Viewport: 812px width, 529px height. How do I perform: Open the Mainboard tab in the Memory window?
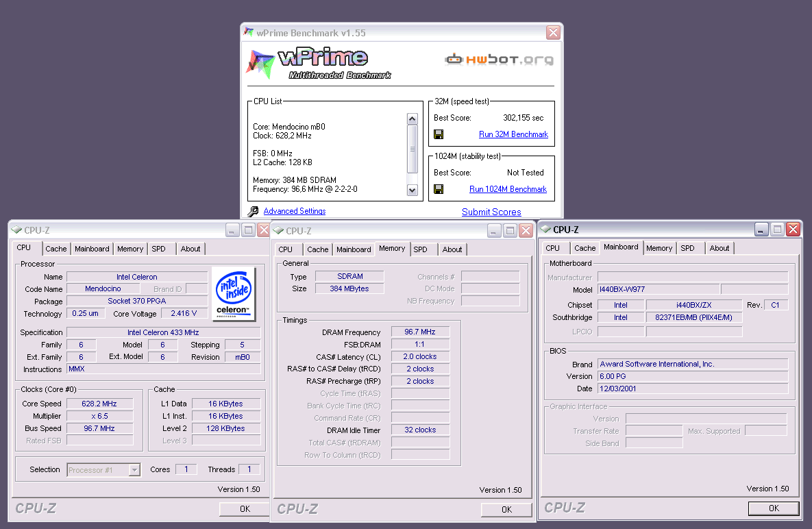[x=354, y=249]
